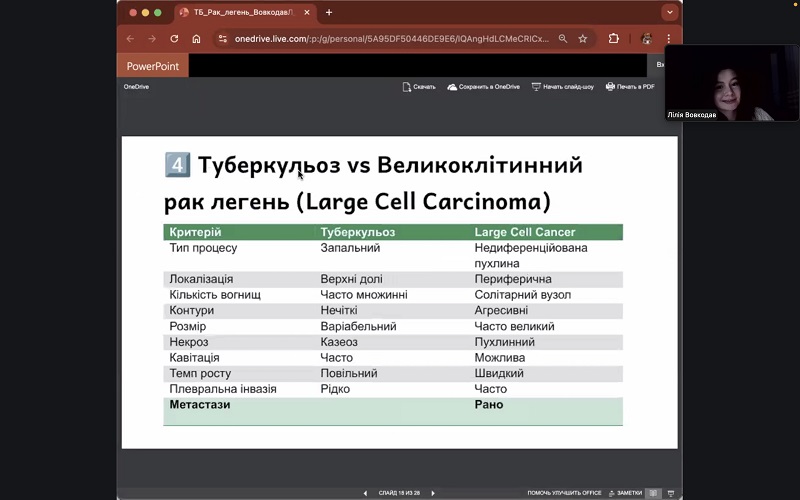Go to browser home page icon

pos(196,39)
